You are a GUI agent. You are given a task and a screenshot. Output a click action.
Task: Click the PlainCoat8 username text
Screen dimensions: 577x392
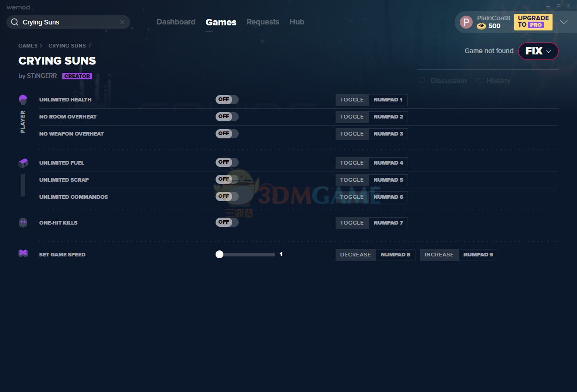click(493, 18)
